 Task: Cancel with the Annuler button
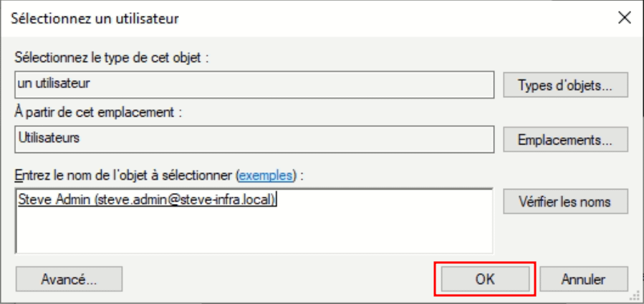[583, 278]
